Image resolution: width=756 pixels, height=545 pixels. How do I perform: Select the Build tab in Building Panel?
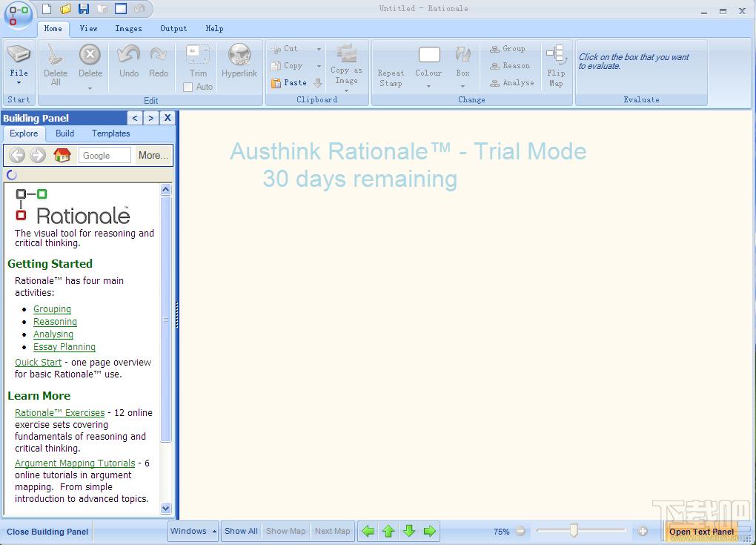pos(64,133)
